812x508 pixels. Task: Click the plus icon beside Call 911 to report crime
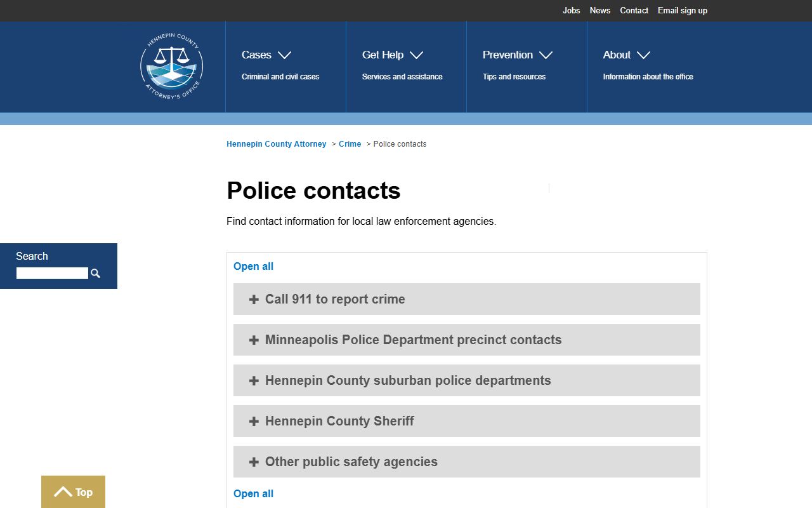point(254,299)
